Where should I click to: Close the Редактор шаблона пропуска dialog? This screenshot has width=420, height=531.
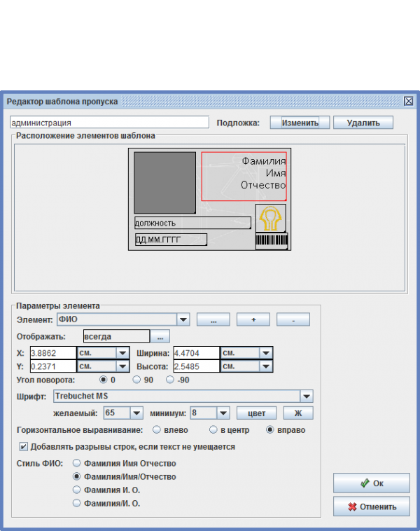tap(409, 101)
